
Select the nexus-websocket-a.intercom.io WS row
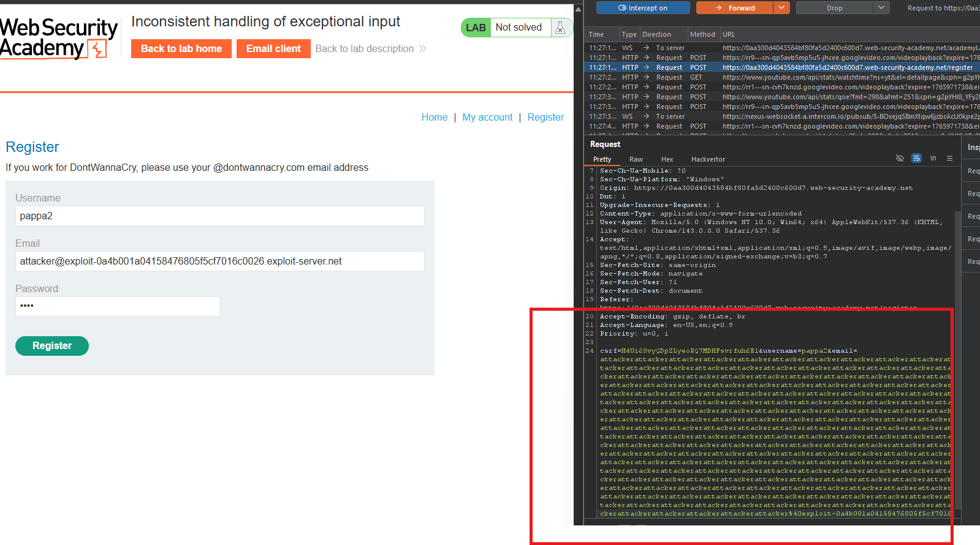[x=782, y=116]
